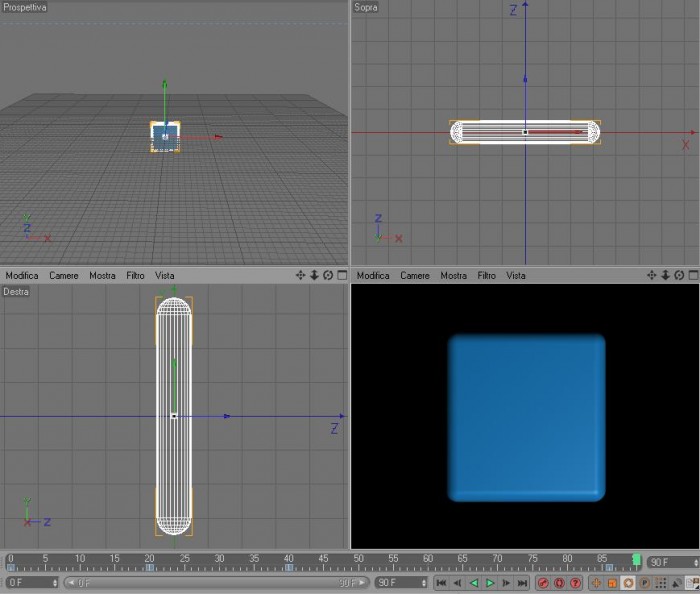Jump to the last frame of animation

(522, 583)
